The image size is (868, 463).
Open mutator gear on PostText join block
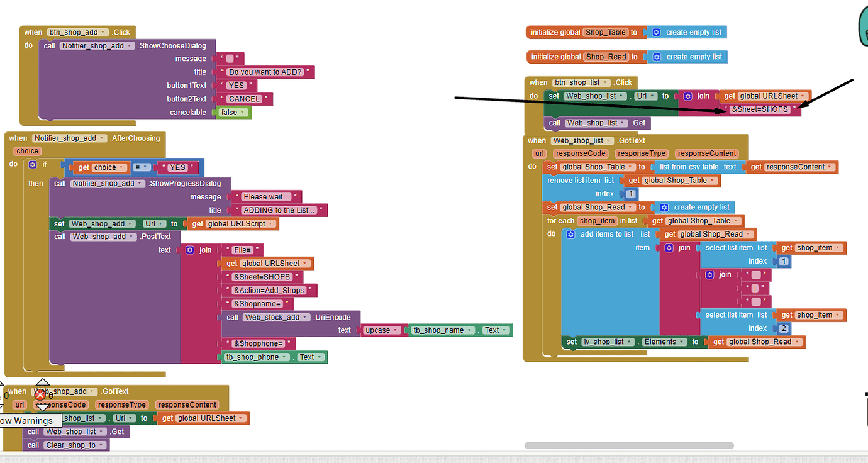(190, 250)
